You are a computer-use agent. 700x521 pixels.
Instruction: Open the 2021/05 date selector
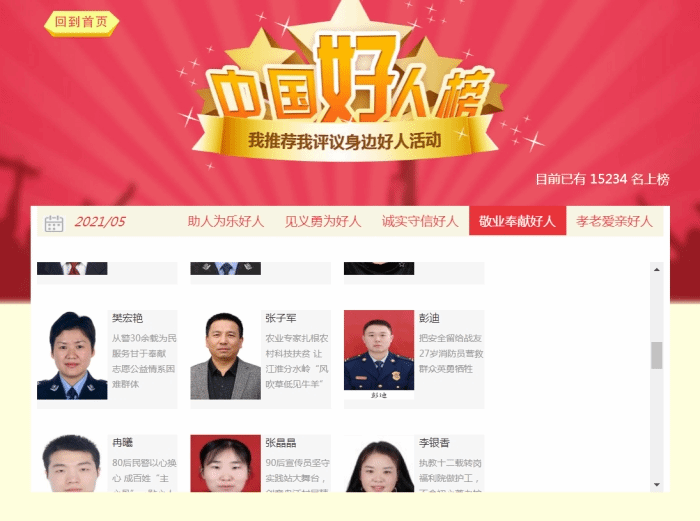(100, 221)
